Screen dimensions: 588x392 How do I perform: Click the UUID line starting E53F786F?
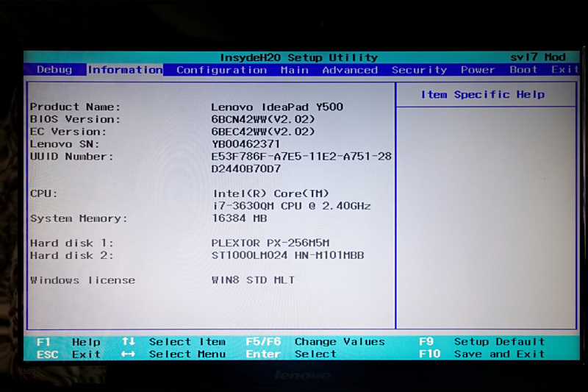pyautogui.click(x=301, y=157)
